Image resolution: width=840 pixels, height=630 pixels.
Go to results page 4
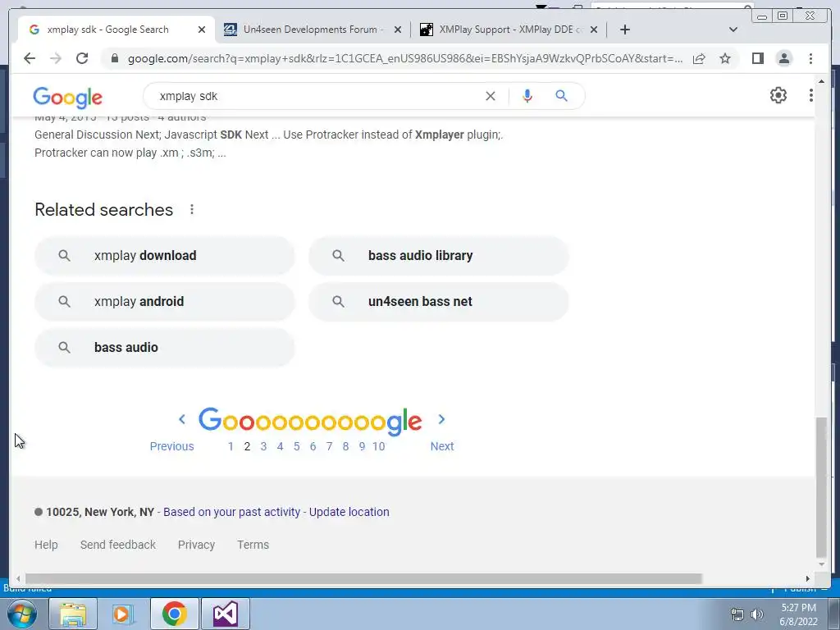click(280, 446)
